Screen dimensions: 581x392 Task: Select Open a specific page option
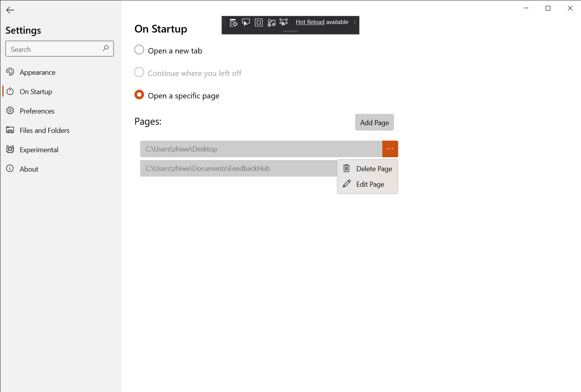(x=177, y=95)
